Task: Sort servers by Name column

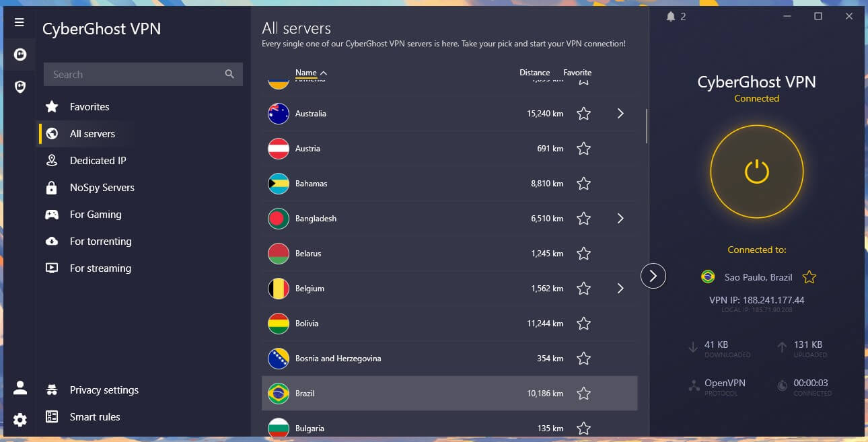Action: pyautogui.click(x=311, y=73)
